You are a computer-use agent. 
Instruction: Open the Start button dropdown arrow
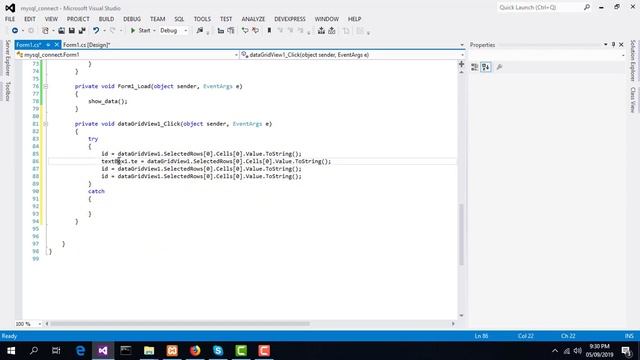click(154, 31)
